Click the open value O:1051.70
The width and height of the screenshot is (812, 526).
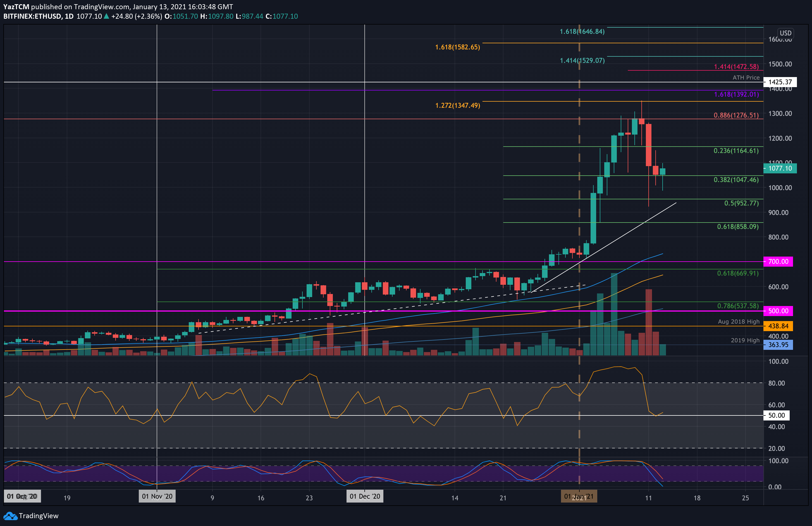(x=181, y=16)
